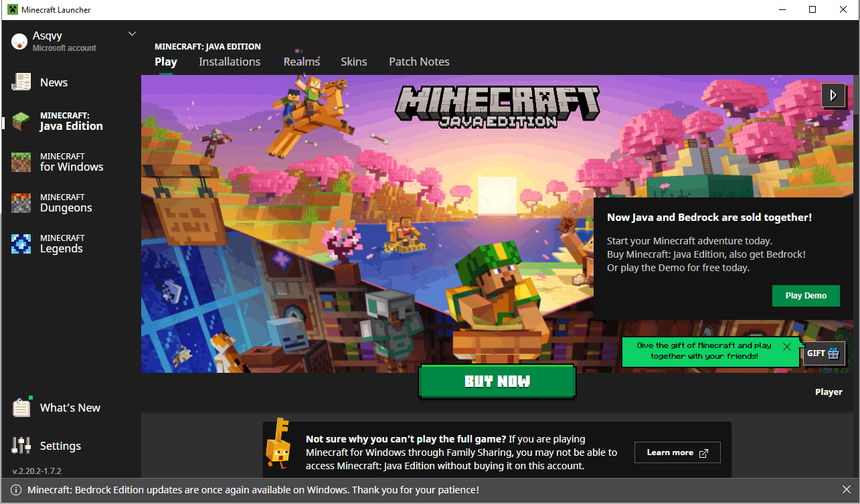Open the What's New clipboard icon
860x504 pixels.
pos(21,408)
